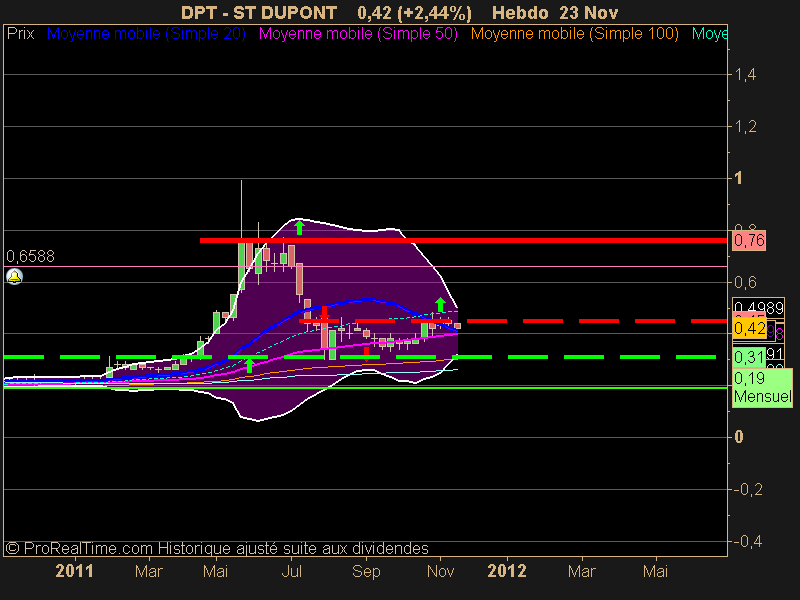Click the Nov month label on time axis
The width and height of the screenshot is (800, 600).
tap(440, 571)
